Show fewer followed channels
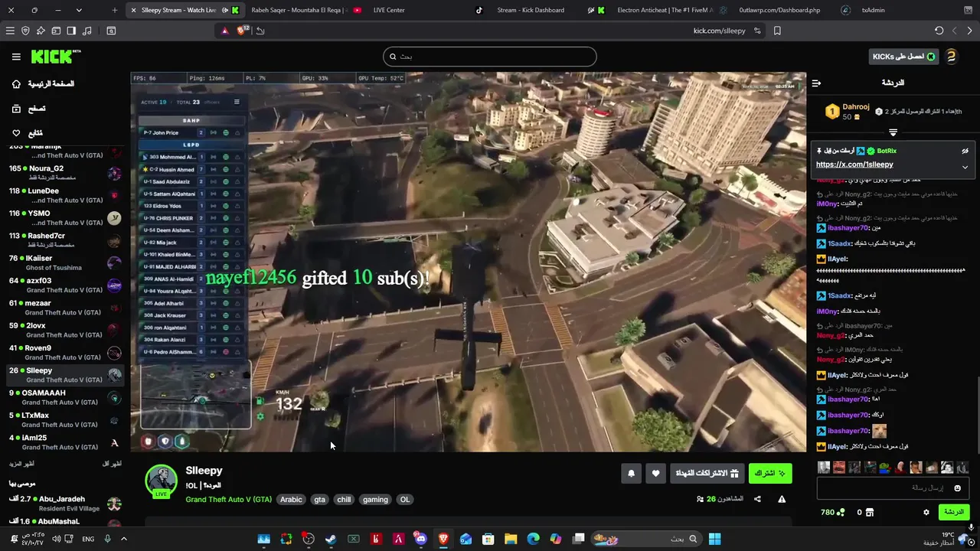This screenshot has height=551, width=980. click(112, 464)
